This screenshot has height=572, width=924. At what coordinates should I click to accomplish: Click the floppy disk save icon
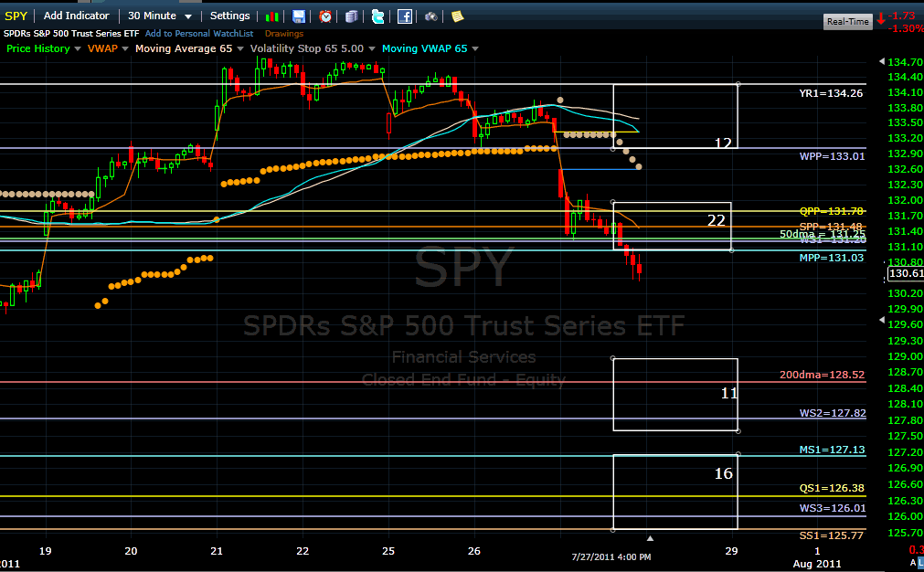point(299,16)
